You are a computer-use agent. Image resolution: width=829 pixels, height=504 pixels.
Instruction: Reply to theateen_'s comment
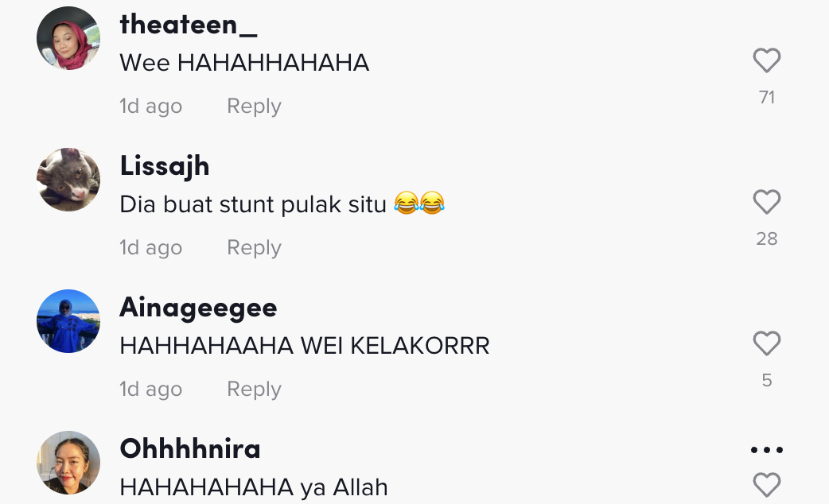pyautogui.click(x=255, y=107)
